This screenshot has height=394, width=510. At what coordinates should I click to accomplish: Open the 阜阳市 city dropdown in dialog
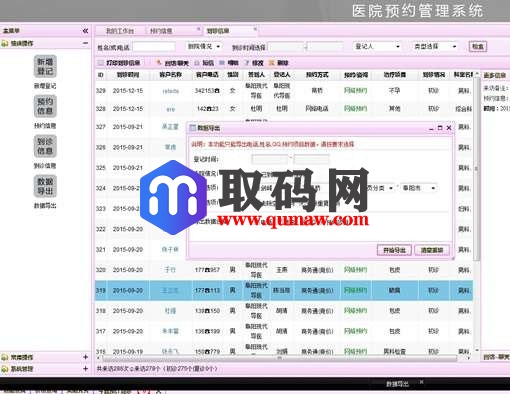(419, 188)
